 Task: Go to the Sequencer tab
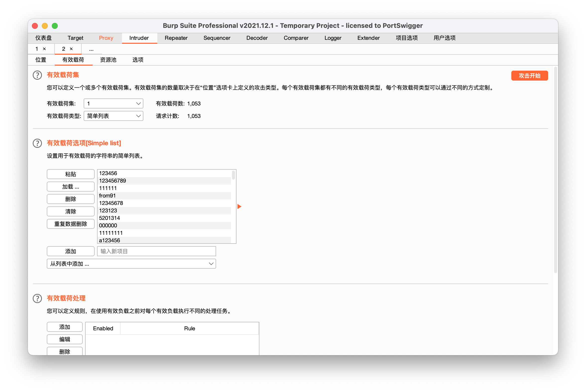217,38
